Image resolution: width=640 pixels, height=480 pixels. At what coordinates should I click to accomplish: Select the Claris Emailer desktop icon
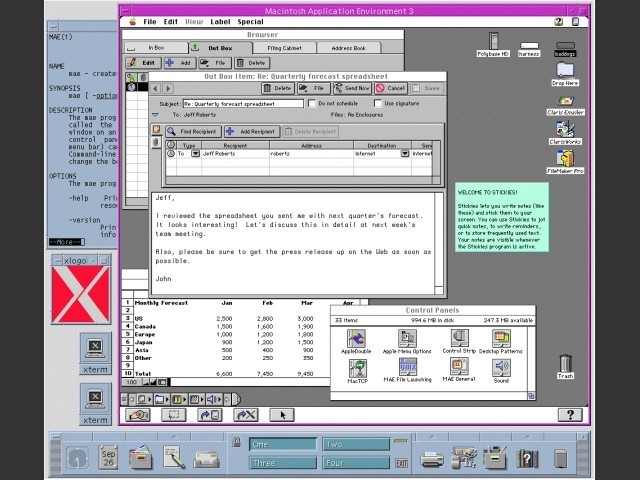[566, 101]
